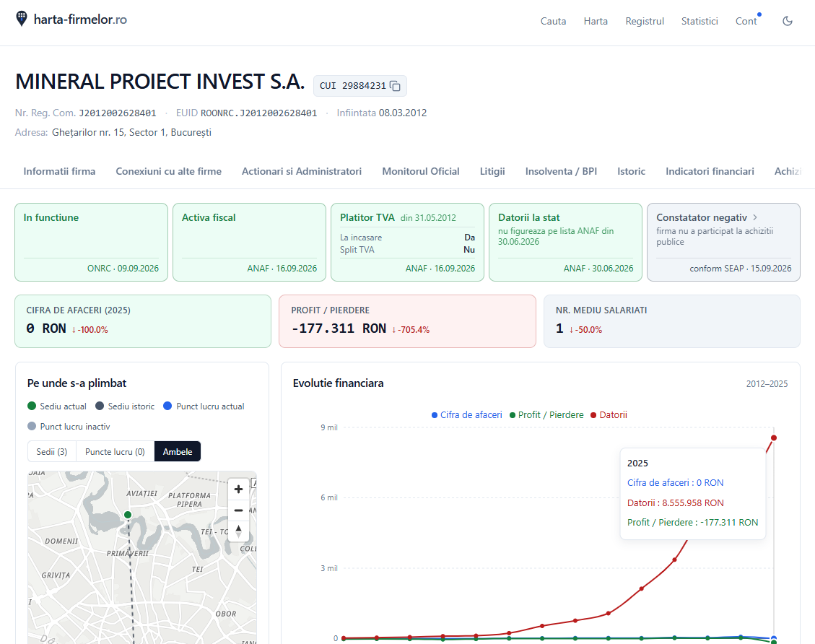Open the Litigii tab

[492, 171]
